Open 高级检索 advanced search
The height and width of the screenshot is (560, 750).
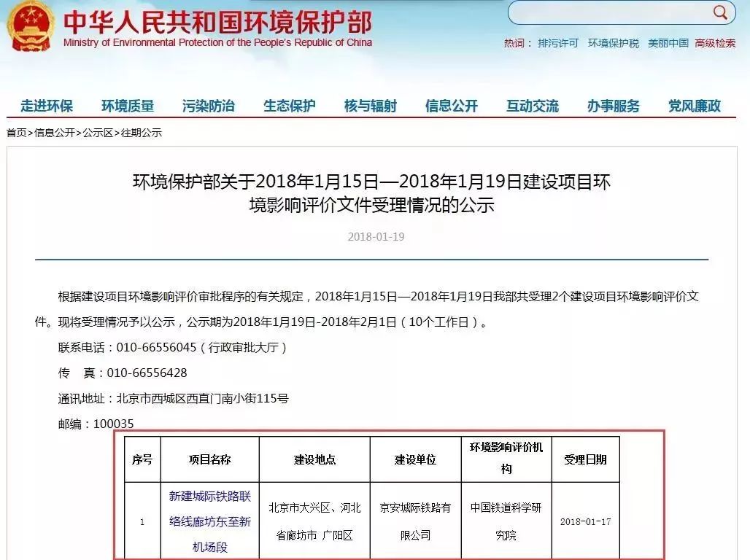coord(715,44)
